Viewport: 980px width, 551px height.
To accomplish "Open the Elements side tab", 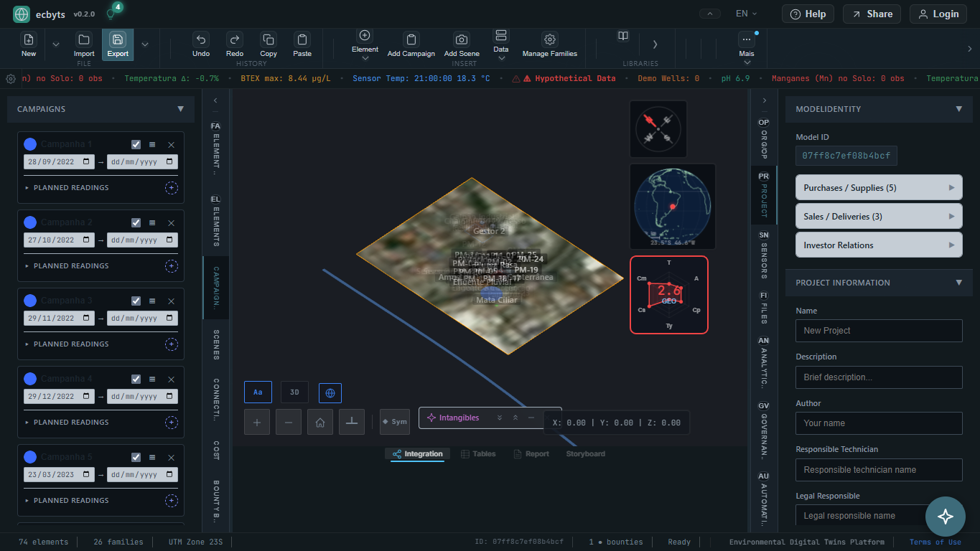I will (215, 220).
